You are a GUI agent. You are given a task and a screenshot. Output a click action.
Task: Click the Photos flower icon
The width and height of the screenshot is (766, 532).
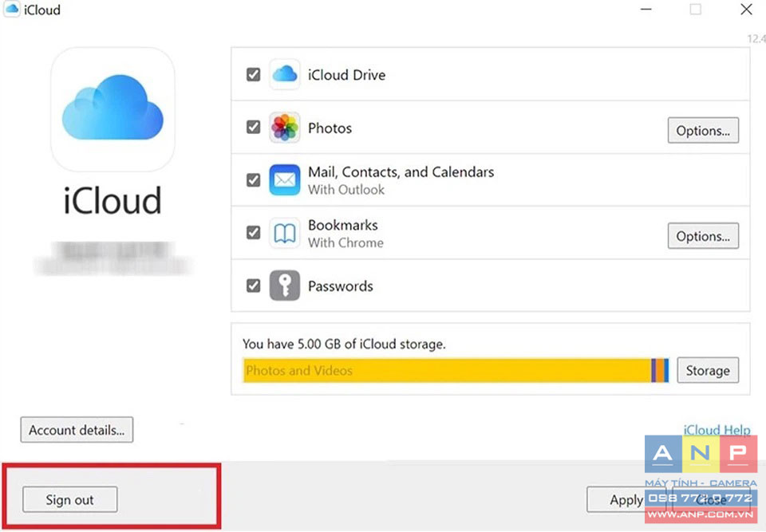point(284,128)
